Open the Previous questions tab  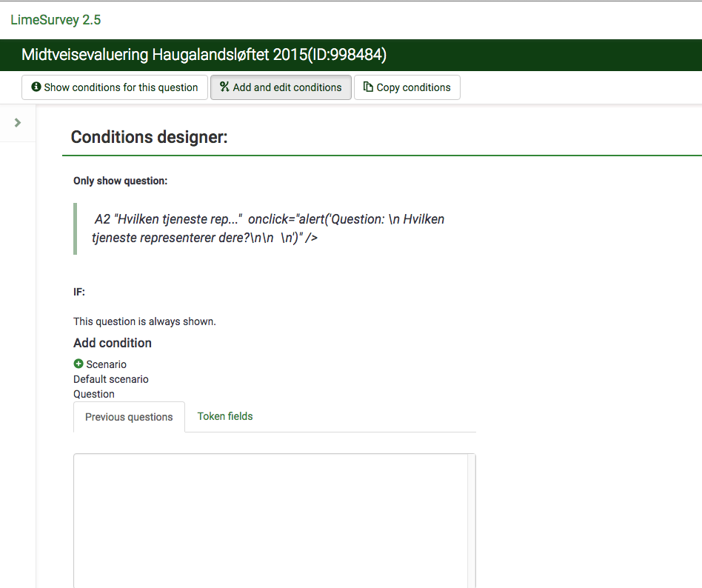pos(129,417)
